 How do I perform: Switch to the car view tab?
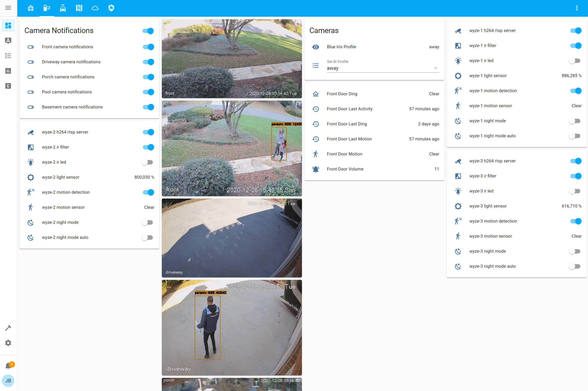63,8
